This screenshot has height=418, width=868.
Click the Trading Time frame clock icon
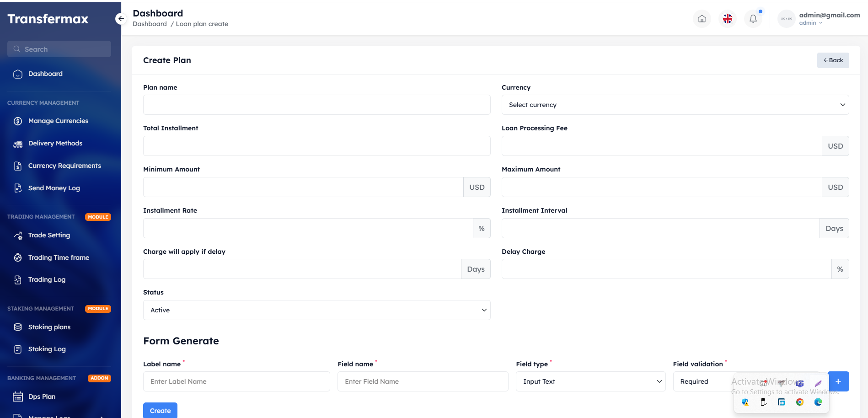click(x=17, y=257)
